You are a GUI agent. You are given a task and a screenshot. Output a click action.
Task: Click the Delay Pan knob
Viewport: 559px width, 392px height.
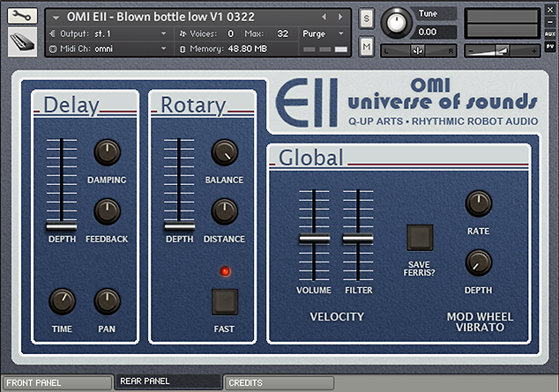(107, 301)
